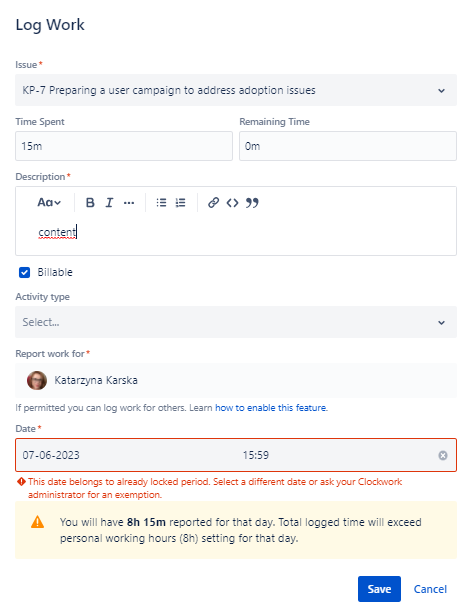Cancel the Log Work dialog
The image size is (467, 616).
coord(430,589)
